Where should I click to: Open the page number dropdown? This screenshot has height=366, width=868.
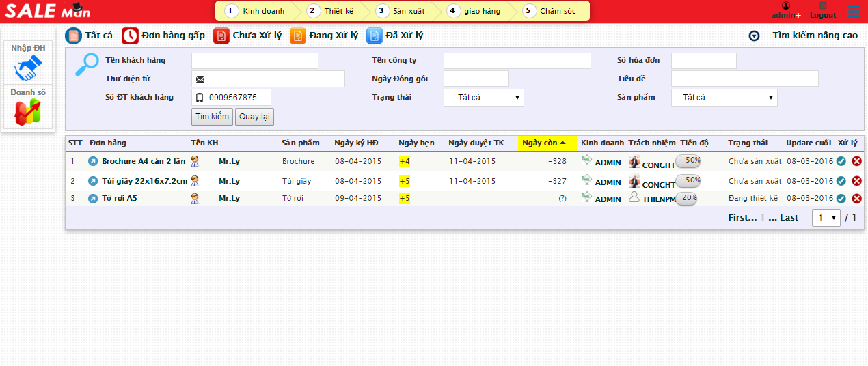click(x=826, y=218)
